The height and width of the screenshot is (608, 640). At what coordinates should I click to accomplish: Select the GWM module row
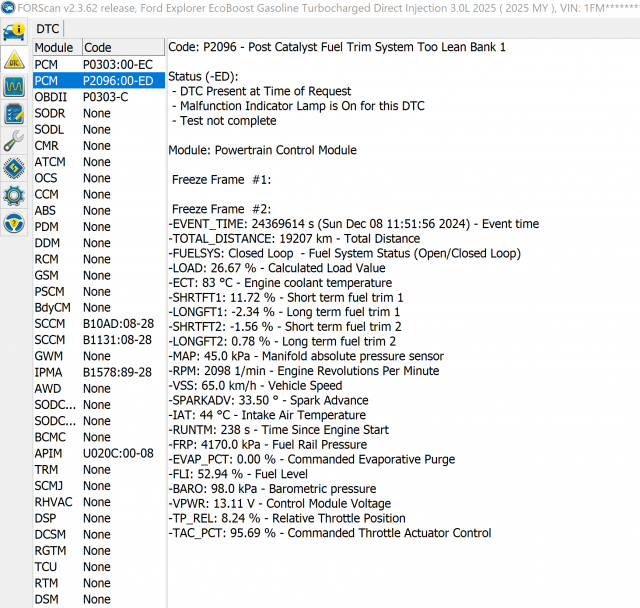pos(99,356)
